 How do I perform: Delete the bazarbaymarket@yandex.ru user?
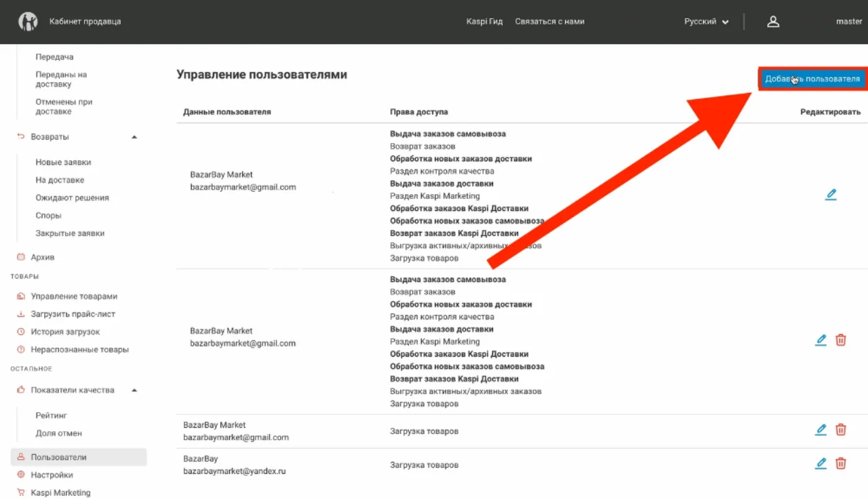841,463
